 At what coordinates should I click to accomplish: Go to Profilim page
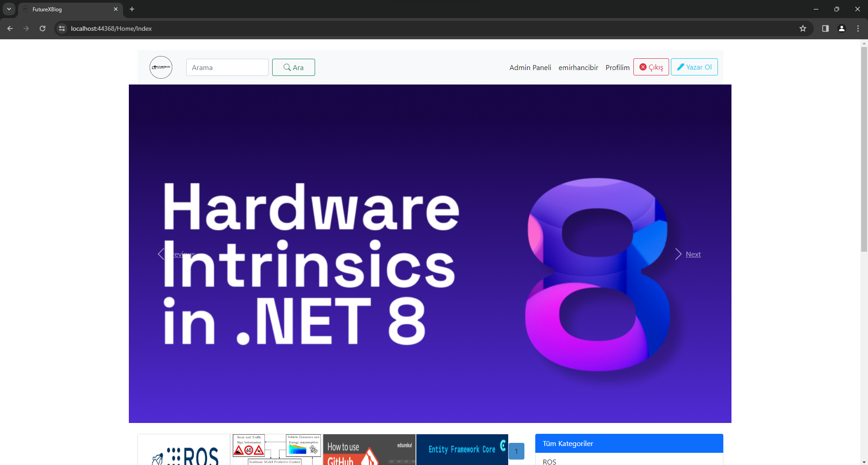(618, 67)
